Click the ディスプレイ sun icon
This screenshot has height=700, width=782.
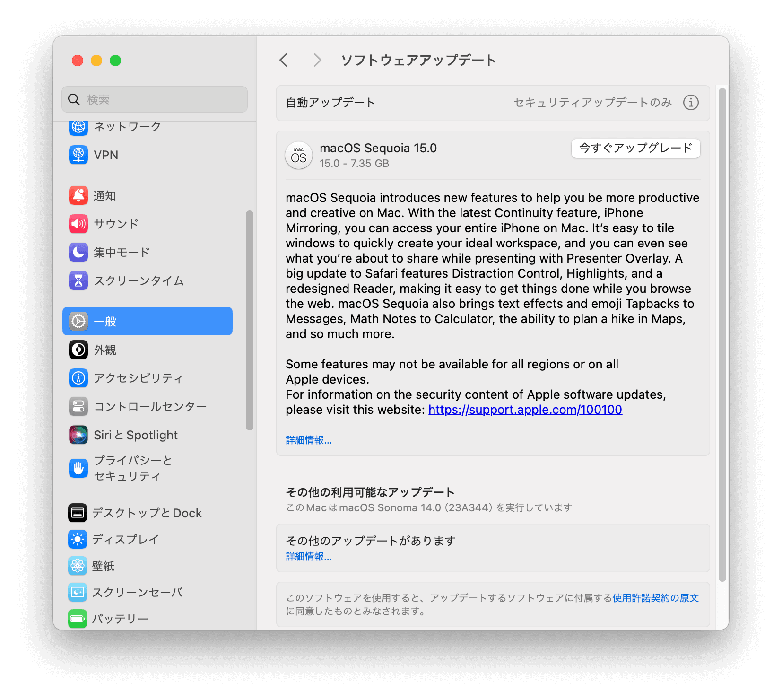point(78,539)
